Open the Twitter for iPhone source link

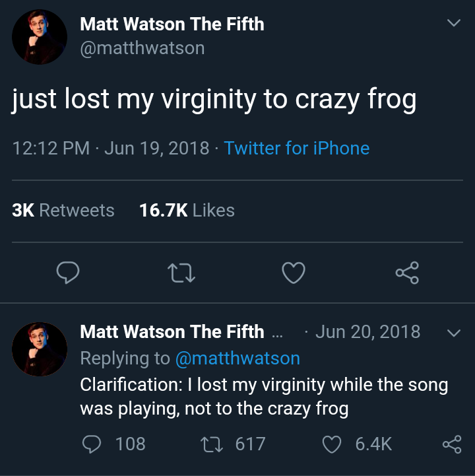coord(297,148)
